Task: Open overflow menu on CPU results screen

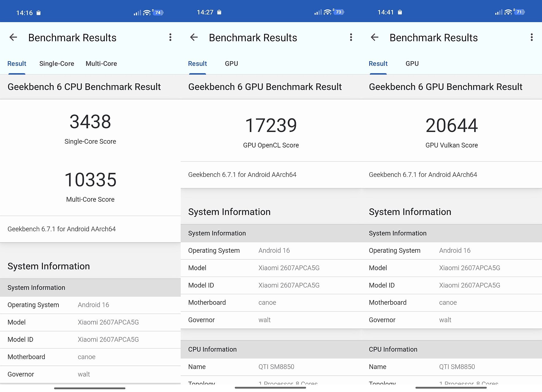Action: tap(170, 37)
